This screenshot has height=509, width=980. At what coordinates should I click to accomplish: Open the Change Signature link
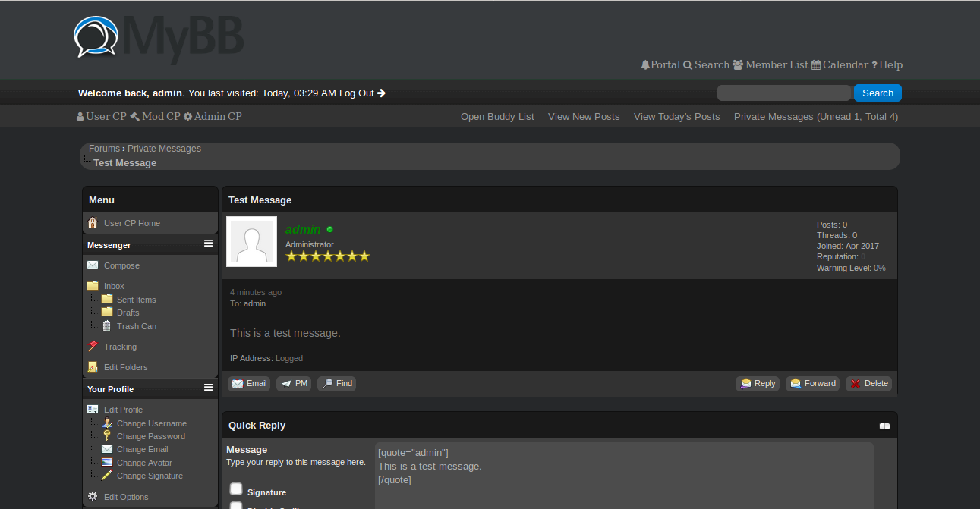point(150,476)
